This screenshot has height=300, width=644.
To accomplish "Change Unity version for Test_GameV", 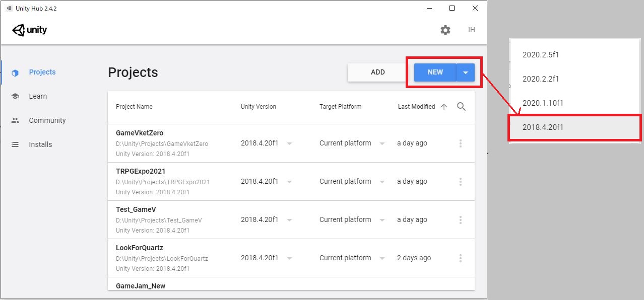I will click(267, 220).
